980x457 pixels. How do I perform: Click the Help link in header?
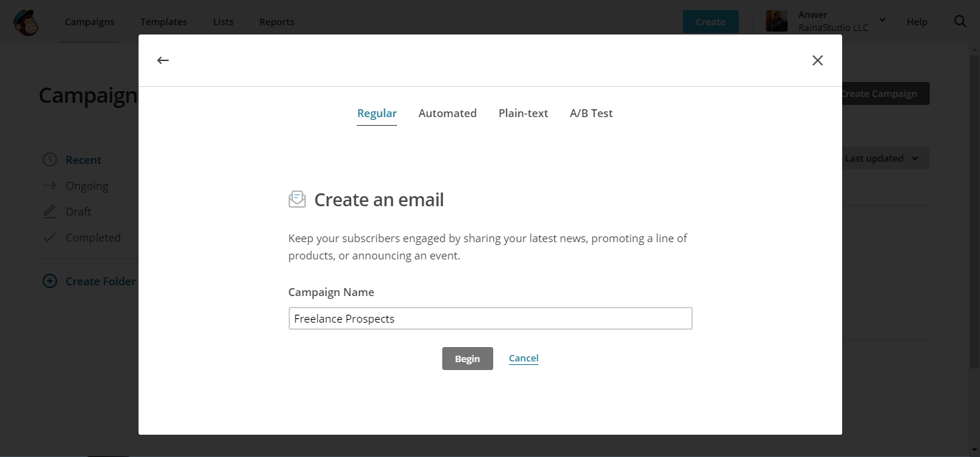917,22
